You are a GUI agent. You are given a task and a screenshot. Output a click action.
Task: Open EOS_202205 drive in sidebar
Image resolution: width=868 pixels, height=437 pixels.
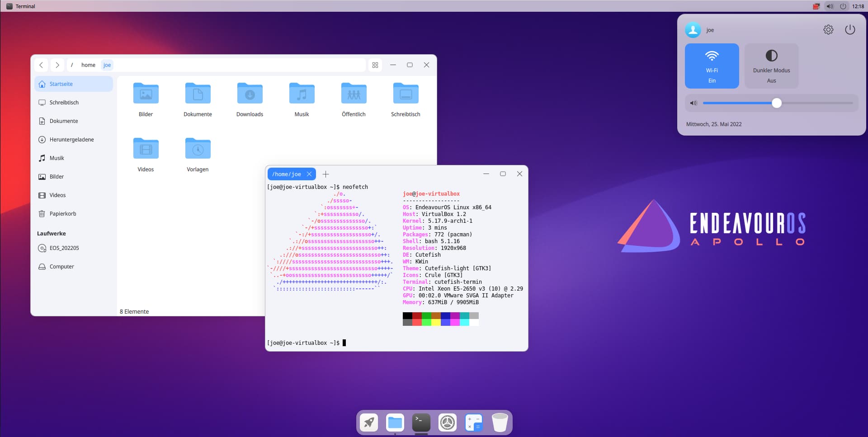pos(74,248)
